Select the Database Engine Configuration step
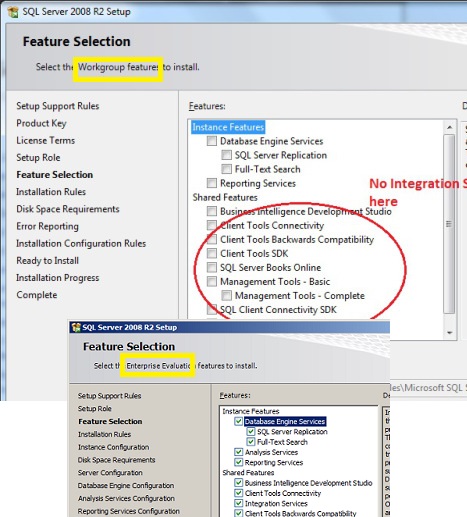This screenshot has height=517, width=467. (126, 485)
